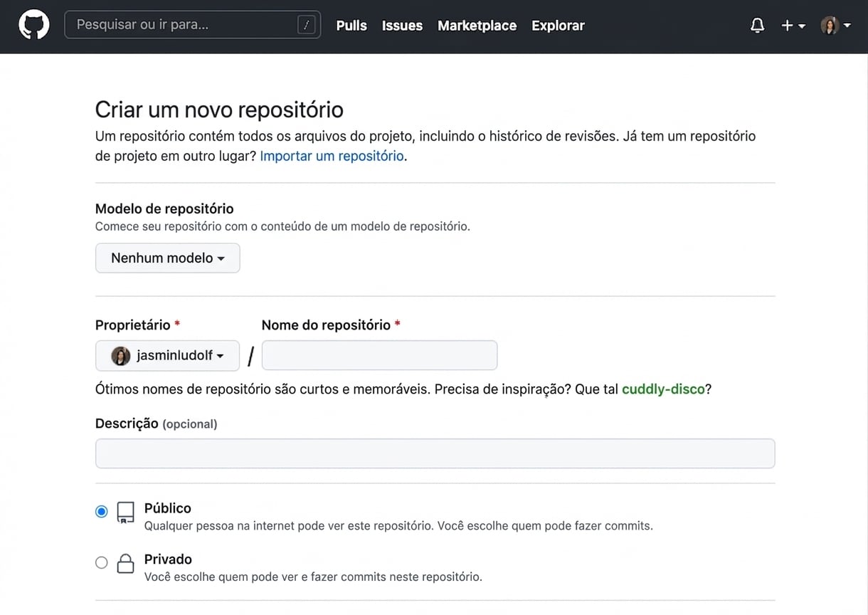Open the user avatar menu in header

(x=835, y=26)
